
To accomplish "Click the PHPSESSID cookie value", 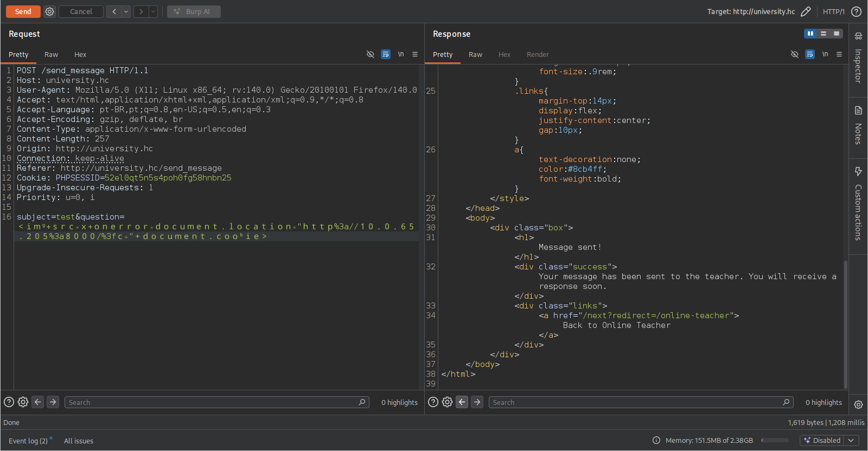I will point(168,178).
